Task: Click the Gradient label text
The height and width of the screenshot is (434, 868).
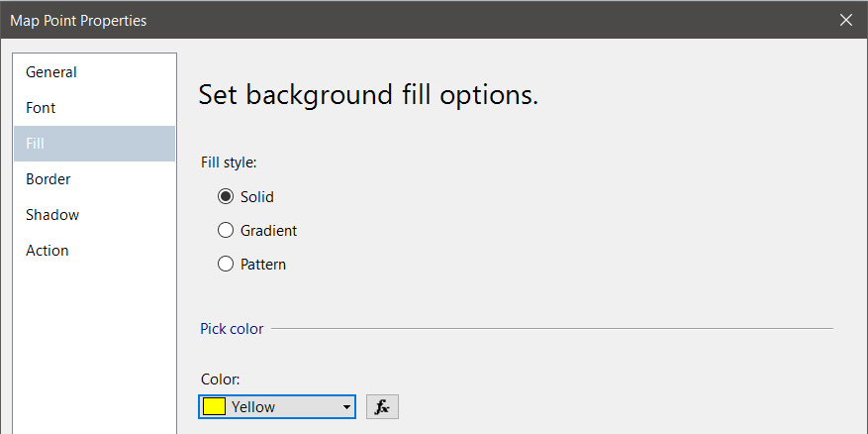Action: [268, 231]
